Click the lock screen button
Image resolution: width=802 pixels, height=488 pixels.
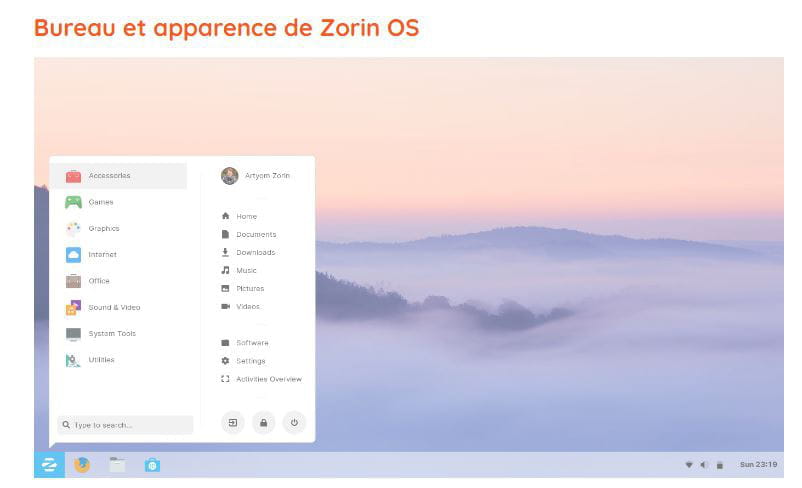(263, 423)
